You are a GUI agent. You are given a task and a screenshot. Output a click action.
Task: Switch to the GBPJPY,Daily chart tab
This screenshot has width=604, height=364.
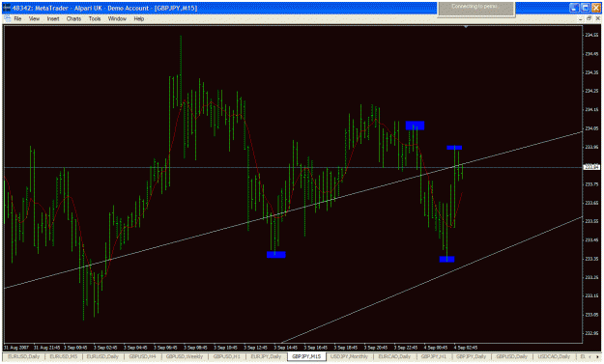pyautogui.click(x=471, y=356)
